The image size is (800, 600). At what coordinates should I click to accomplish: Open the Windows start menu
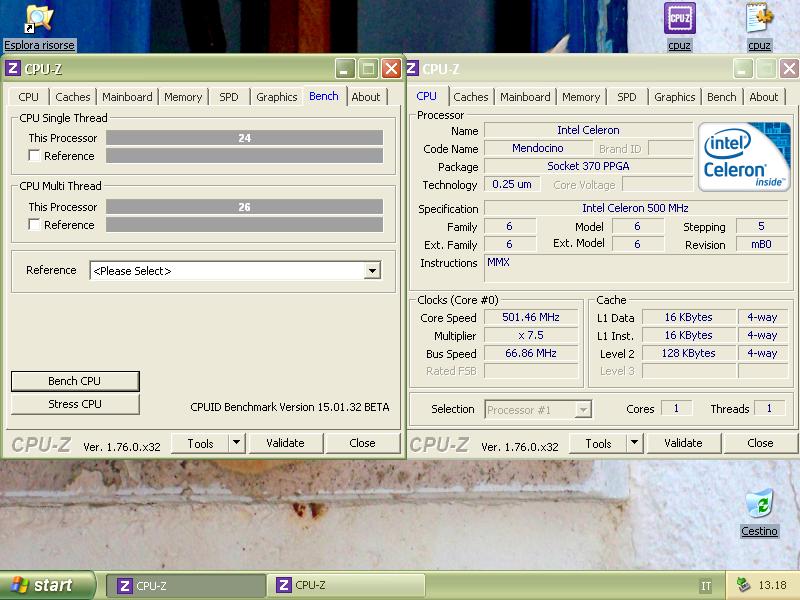[47, 585]
